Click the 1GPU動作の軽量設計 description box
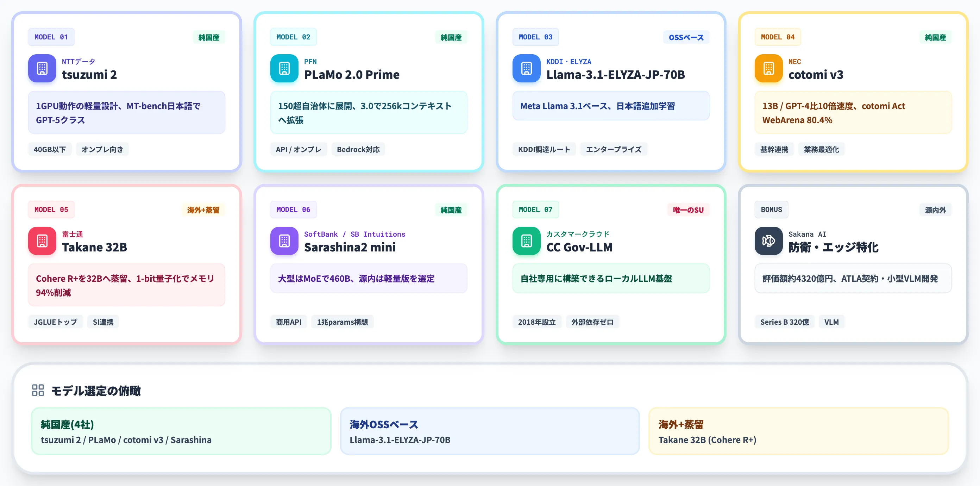The height and width of the screenshot is (486, 980). point(127,113)
